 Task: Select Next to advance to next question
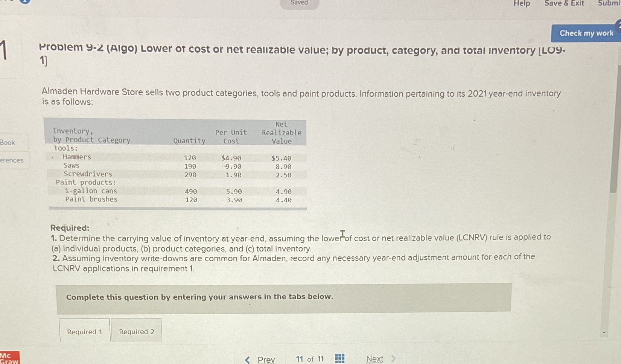pyautogui.click(x=375, y=359)
